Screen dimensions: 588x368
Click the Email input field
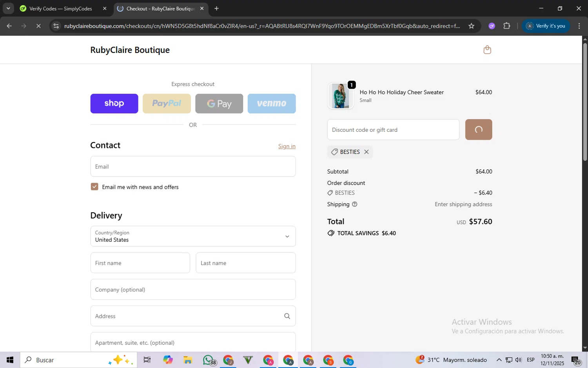[193, 166]
